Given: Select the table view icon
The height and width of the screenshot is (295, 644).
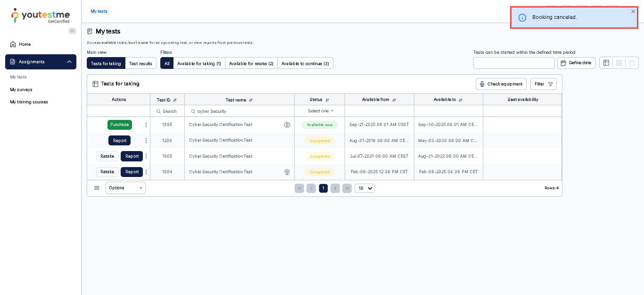Looking at the screenshot, I should pyautogui.click(x=606, y=63).
